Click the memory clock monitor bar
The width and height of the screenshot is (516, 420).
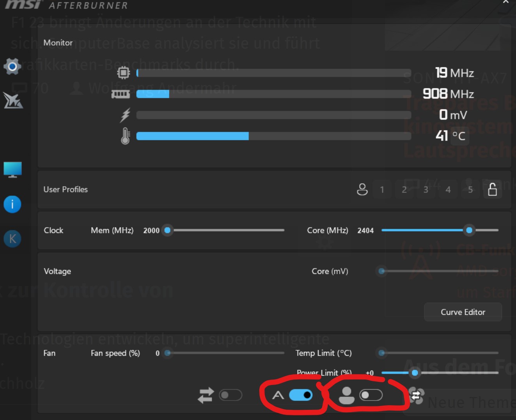(x=274, y=94)
